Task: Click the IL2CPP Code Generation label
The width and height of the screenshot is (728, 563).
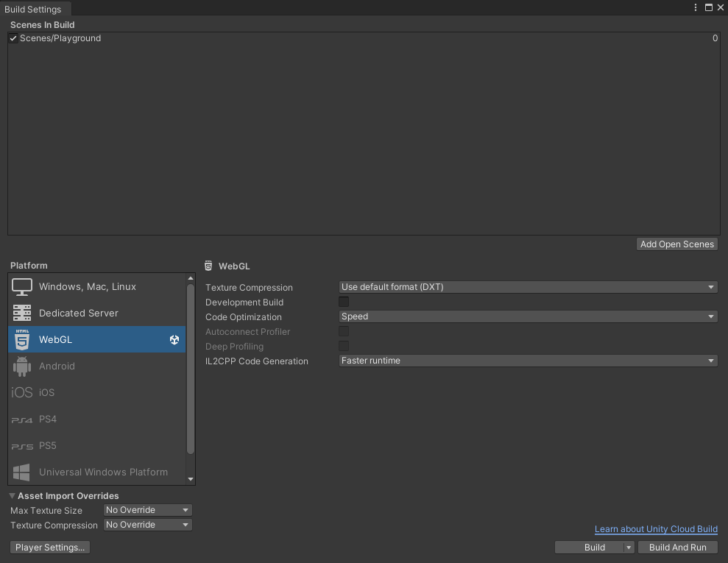Action: (257, 361)
